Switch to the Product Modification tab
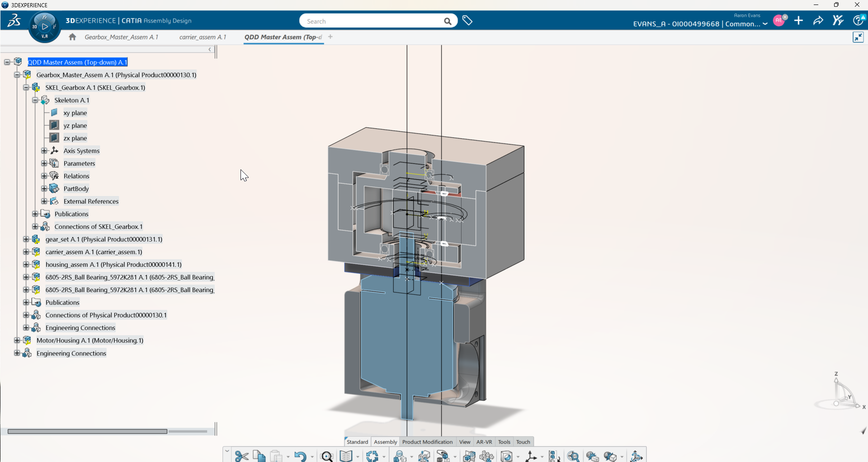Viewport: 868px width, 462px height. point(427,442)
